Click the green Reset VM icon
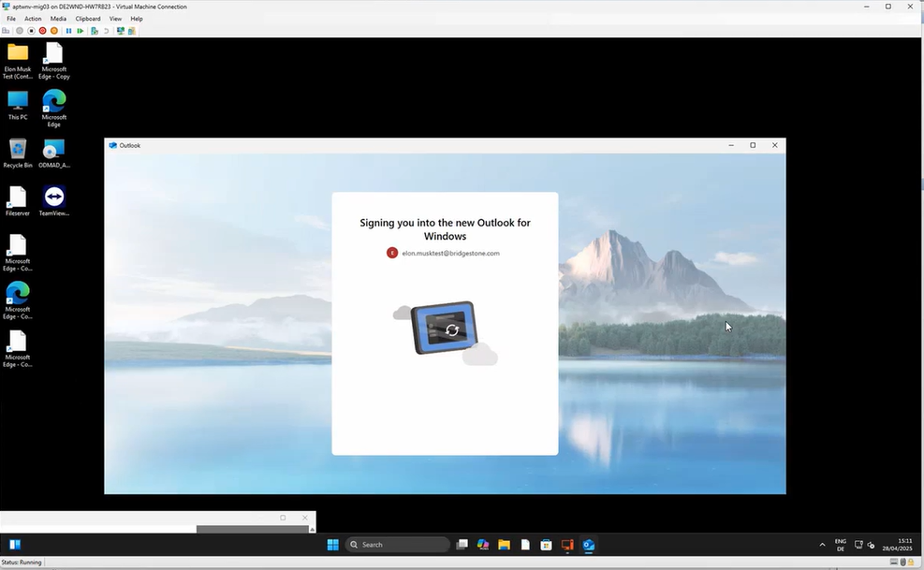 click(x=81, y=31)
